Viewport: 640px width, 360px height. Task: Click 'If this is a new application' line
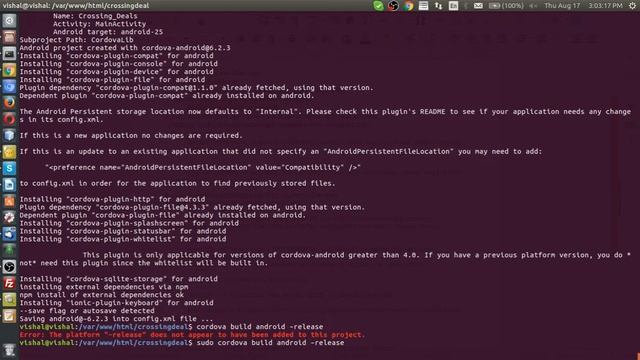pos(131,136)
